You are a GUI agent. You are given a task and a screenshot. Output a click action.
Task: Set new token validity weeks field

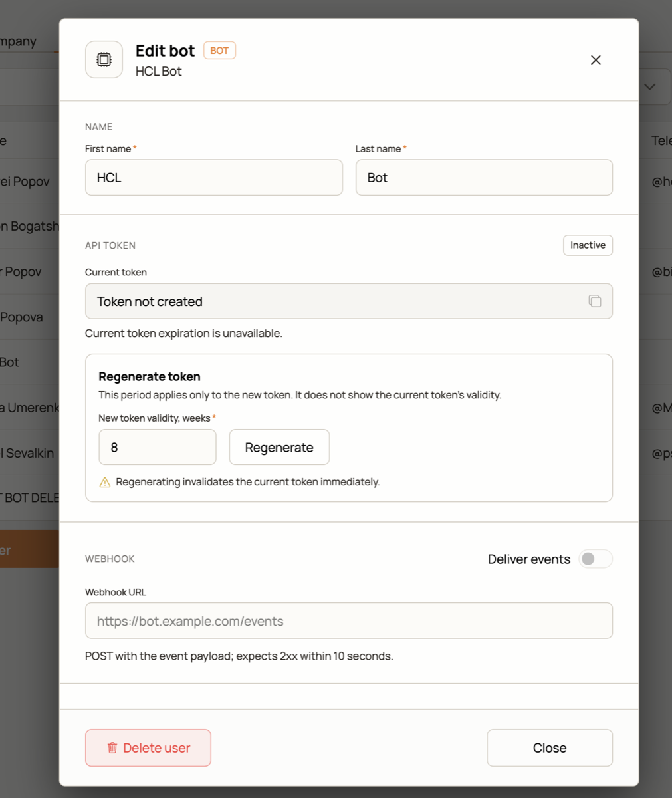pyautogui.click(x=158, y=447)
